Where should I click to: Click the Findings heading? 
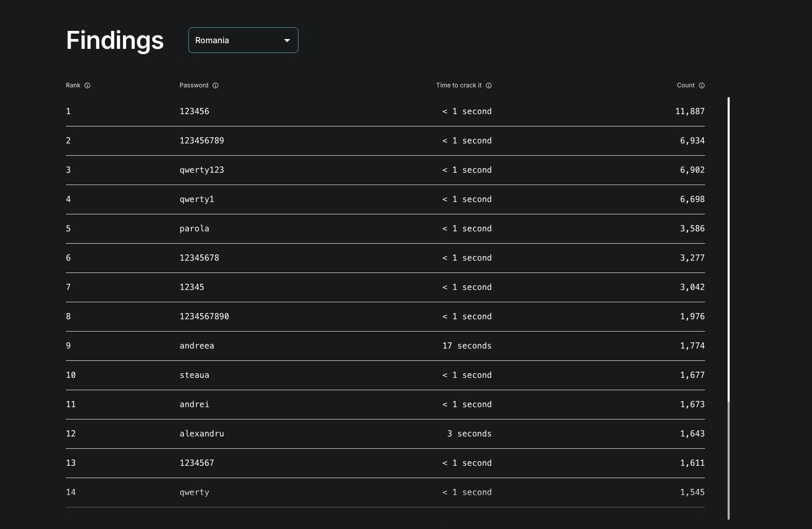point(115,40)
